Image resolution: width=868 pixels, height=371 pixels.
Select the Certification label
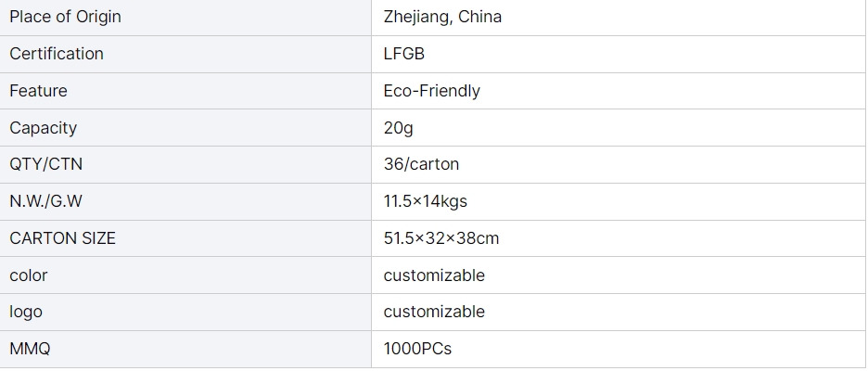57,54
